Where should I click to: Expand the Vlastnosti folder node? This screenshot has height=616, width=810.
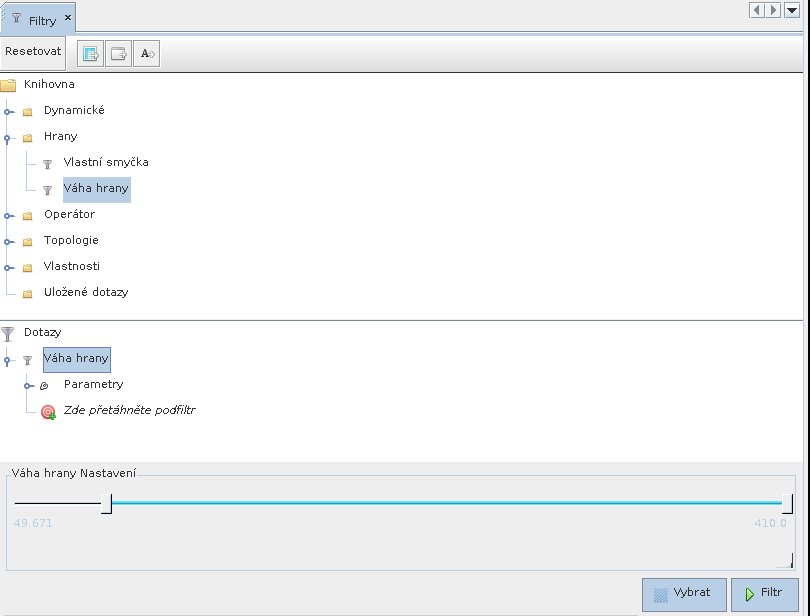[7, 268]
